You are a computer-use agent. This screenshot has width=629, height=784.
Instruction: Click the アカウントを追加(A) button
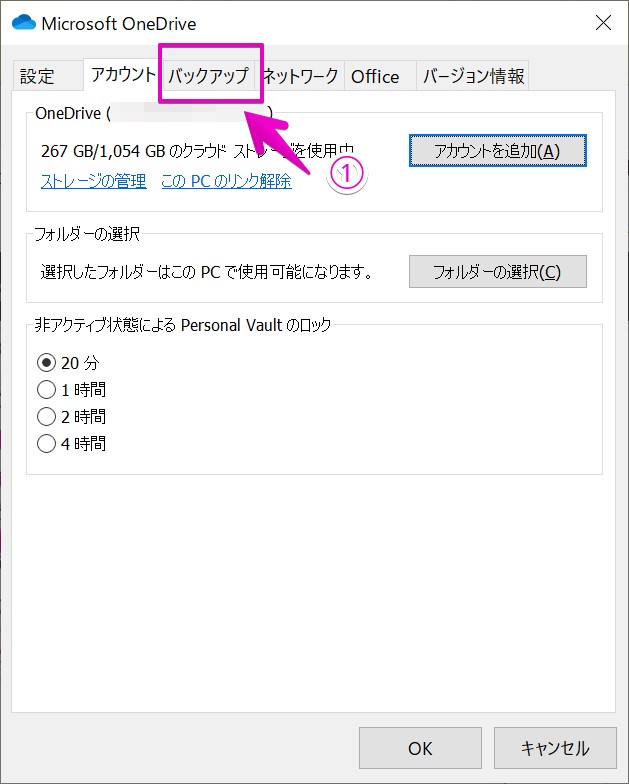coord(498,150)
